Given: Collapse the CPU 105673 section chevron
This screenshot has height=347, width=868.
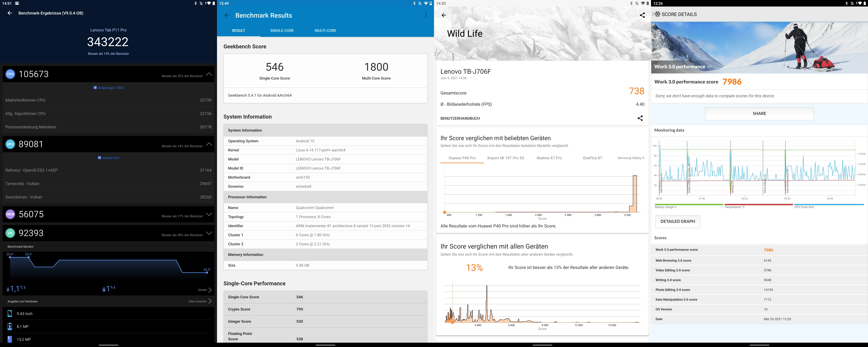Looking at the screenshot, I should coord(209,74).
